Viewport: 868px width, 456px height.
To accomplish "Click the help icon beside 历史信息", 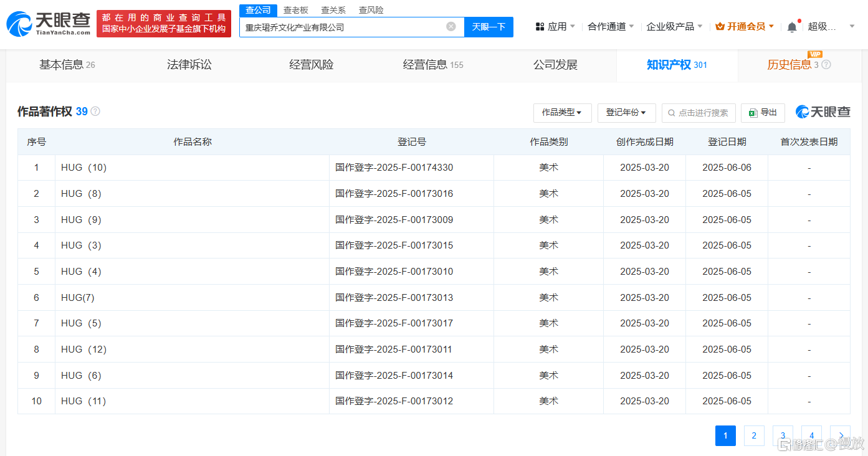I will tap(826, 65).
